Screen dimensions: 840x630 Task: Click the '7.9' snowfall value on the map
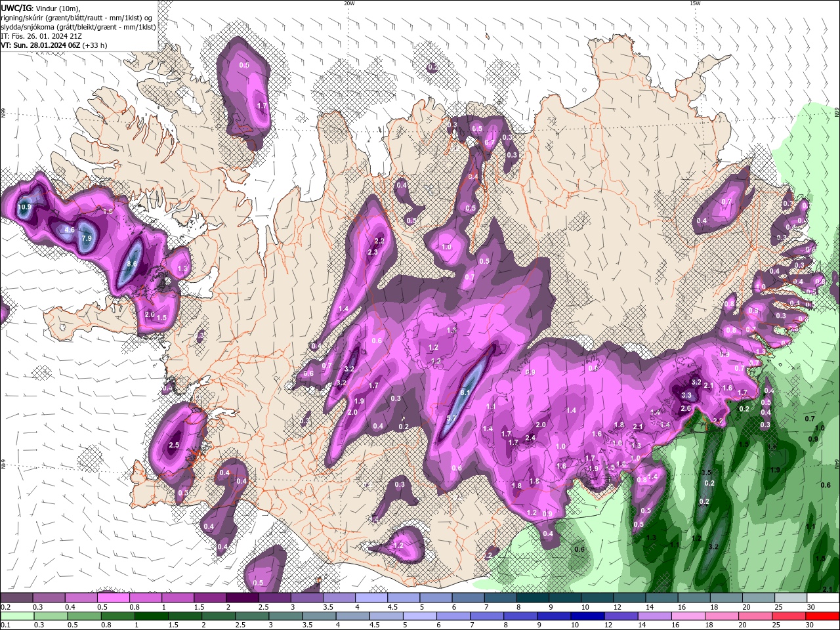[x=86, y=238]
